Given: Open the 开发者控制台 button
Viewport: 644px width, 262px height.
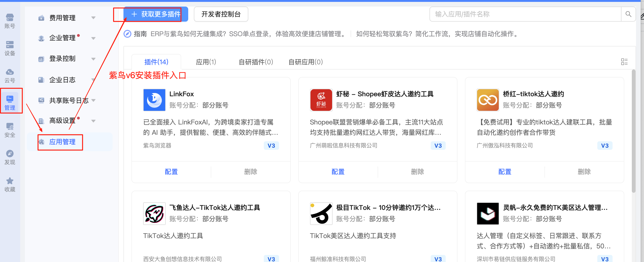Looking at the screenshot, I should click(x=221, y=14).
